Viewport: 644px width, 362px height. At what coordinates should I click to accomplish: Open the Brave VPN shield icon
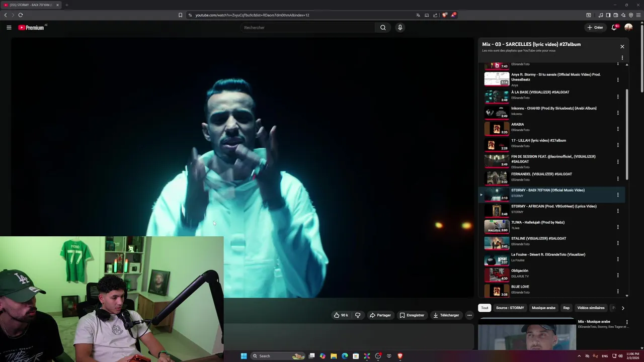pyautogui.click(x=631, y=15)
